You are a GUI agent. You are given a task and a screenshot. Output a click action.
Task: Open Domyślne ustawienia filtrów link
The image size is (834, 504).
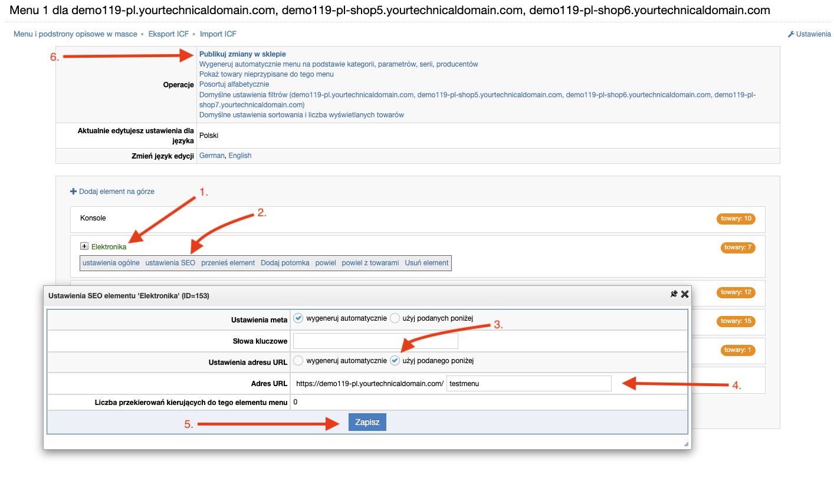(477, 100)
